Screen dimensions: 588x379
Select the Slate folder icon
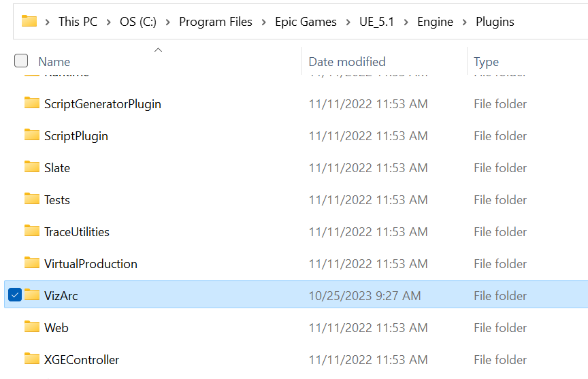(32, 167)
